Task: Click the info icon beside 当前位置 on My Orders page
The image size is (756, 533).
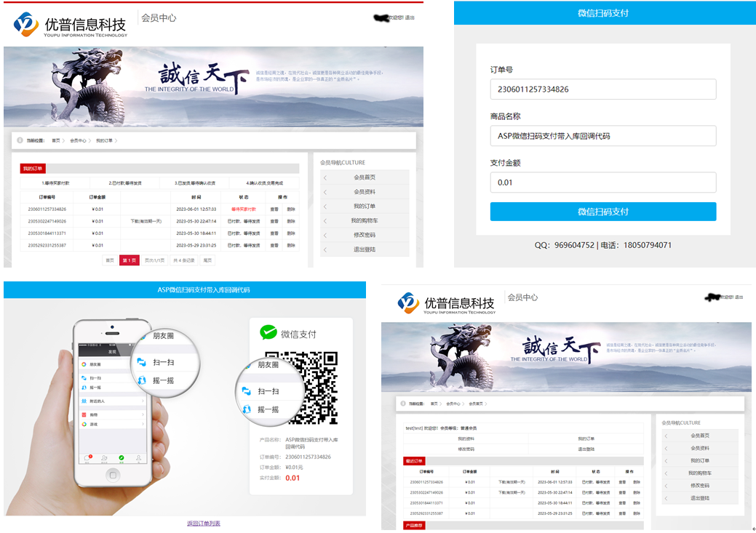Action: pos(20,140)
